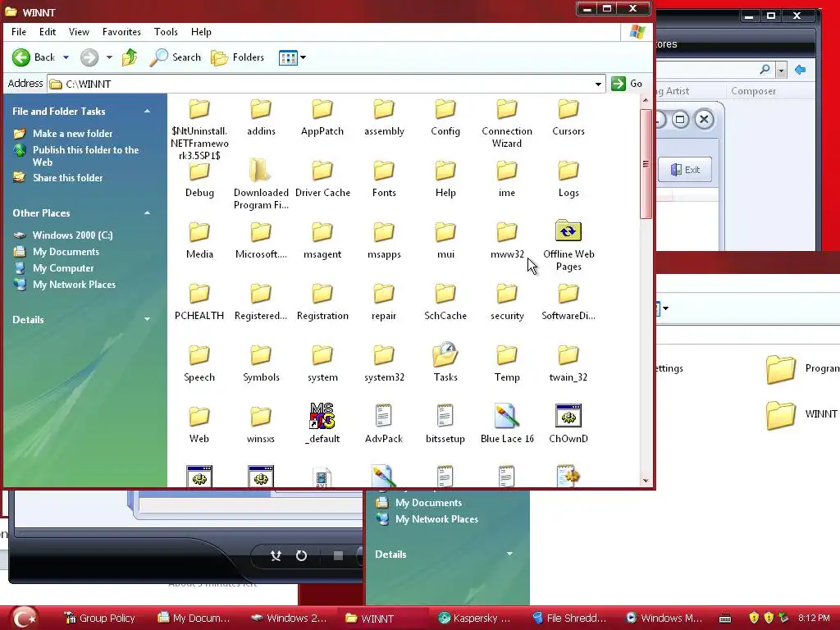The height and width of the screenshot is (630, 840).
Task: Select the WINNT folder in background window
Action: 801,414
